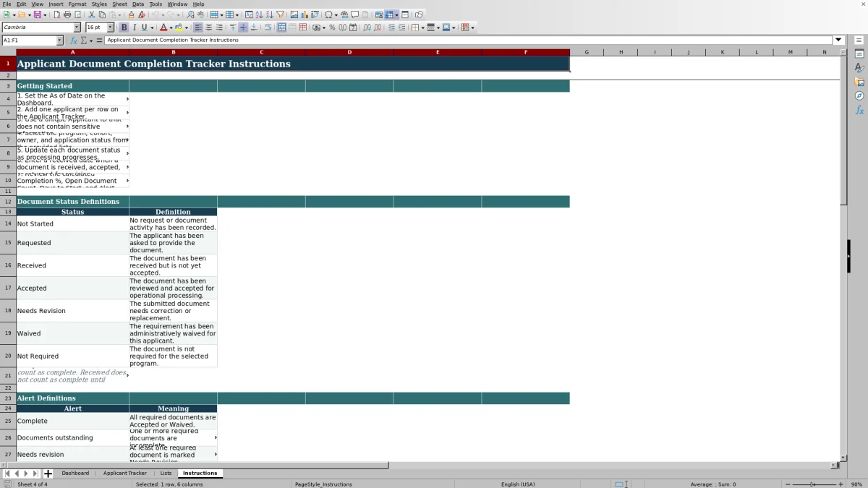
Task: Select row 14 header
Action: pos(8,223)
